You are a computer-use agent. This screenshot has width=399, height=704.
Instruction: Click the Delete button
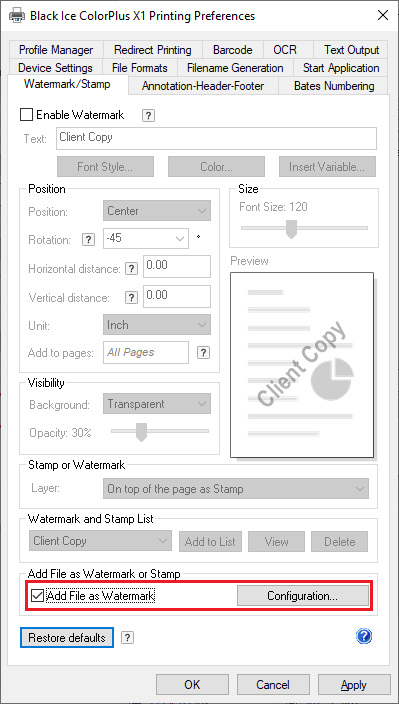(x=340, y=541)
